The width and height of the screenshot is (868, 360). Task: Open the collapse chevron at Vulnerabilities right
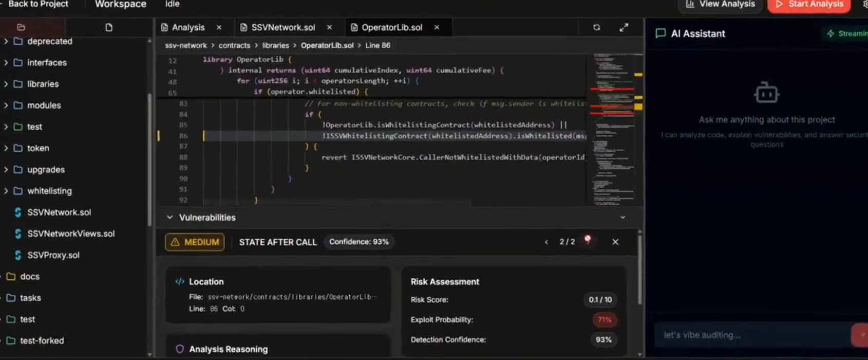coord(622,218)
